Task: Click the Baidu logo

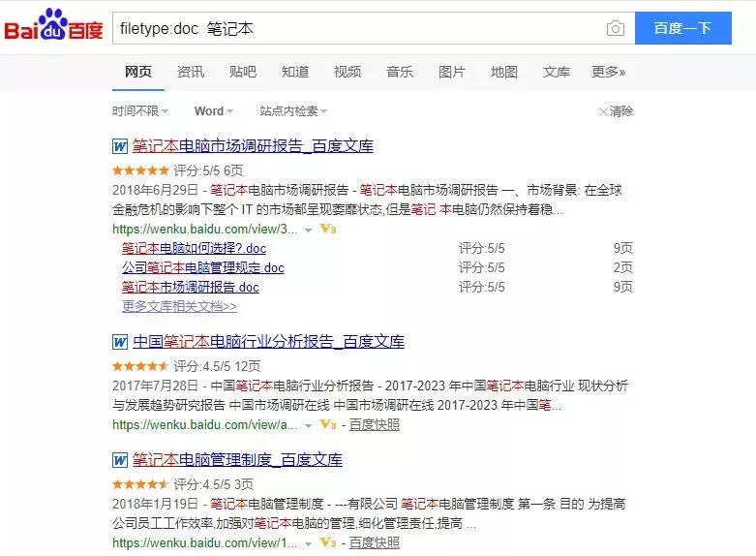Action: pyautogui.click(x=53, y=25)
